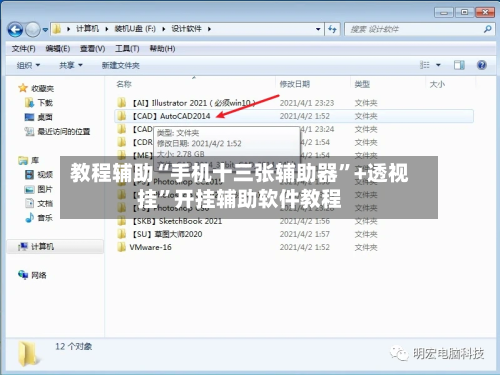Image resolution: width=500 pixels, height=375 pixels.
Task: Select the 【AI】Illustrator 2021 folder
Action: (x=193, y=103)
